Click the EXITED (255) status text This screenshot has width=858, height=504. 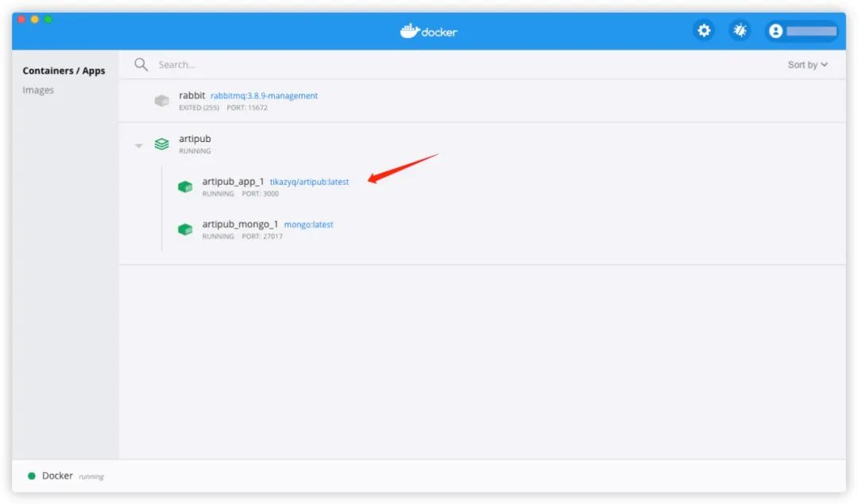pos(199,108)
